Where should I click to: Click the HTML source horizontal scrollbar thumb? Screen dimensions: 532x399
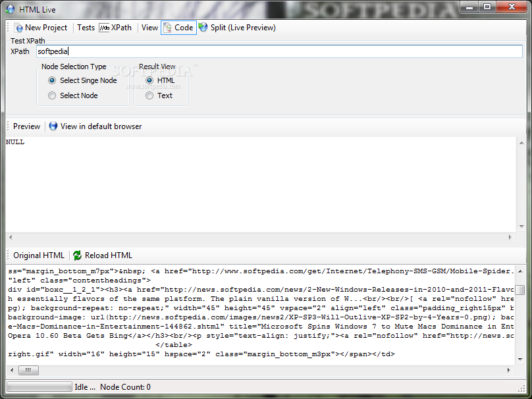coord(28,370)
